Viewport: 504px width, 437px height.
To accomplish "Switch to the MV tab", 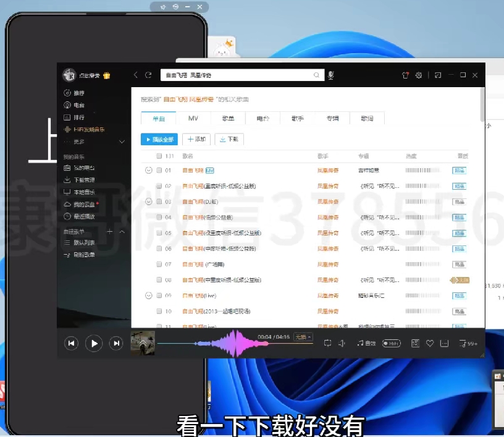I will click(193, 118).
